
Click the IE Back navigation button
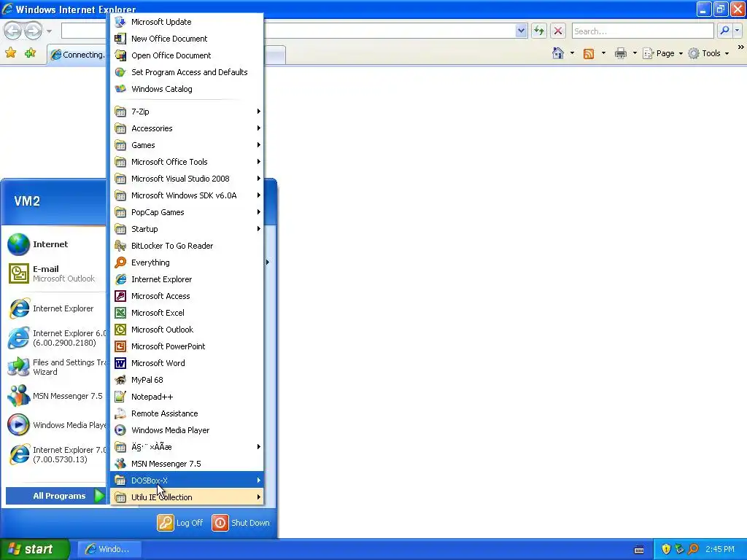click(13, 31)
